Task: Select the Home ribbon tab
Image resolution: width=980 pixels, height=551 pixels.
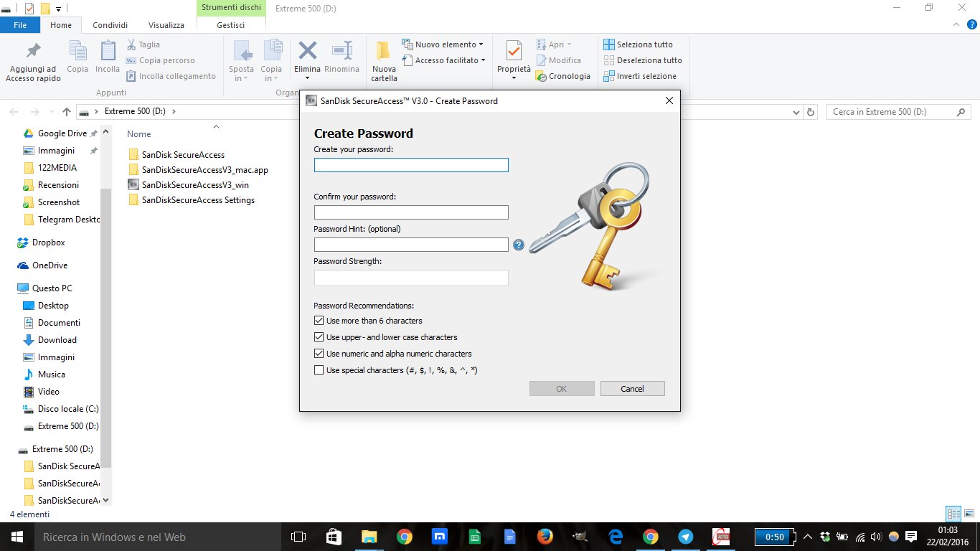Action: (61, 25)
